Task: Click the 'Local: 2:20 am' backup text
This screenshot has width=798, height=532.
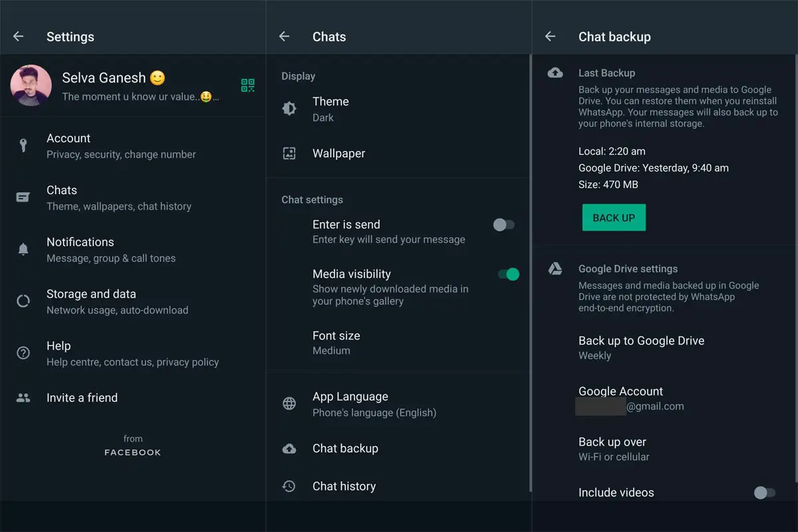Action: [x=612, y=151]
